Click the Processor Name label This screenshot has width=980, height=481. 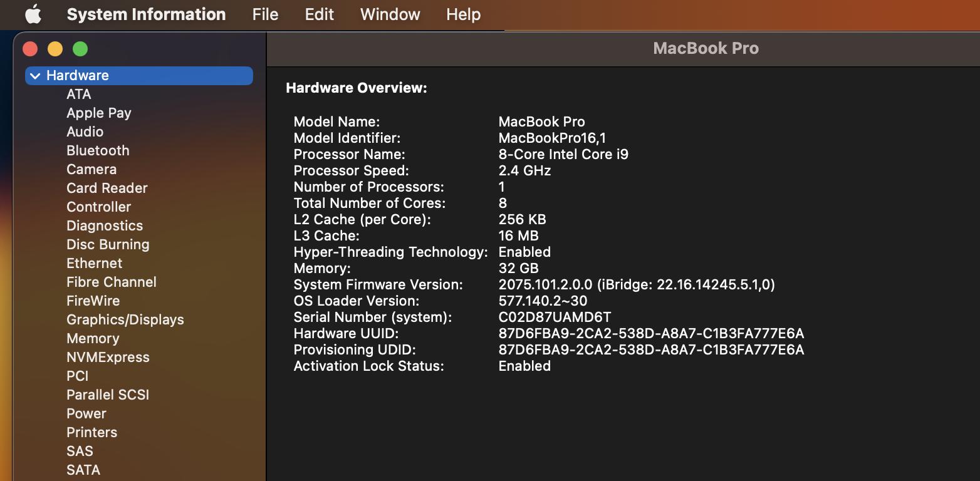click(x=350, y=154)
